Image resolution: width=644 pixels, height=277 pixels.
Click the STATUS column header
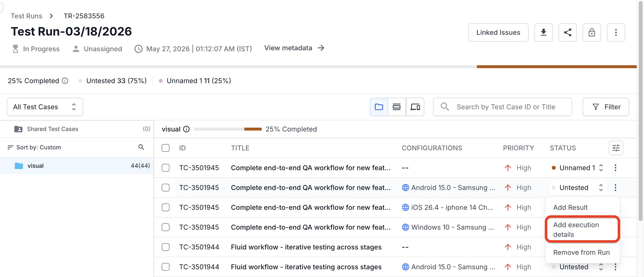[x=563, y=148]
